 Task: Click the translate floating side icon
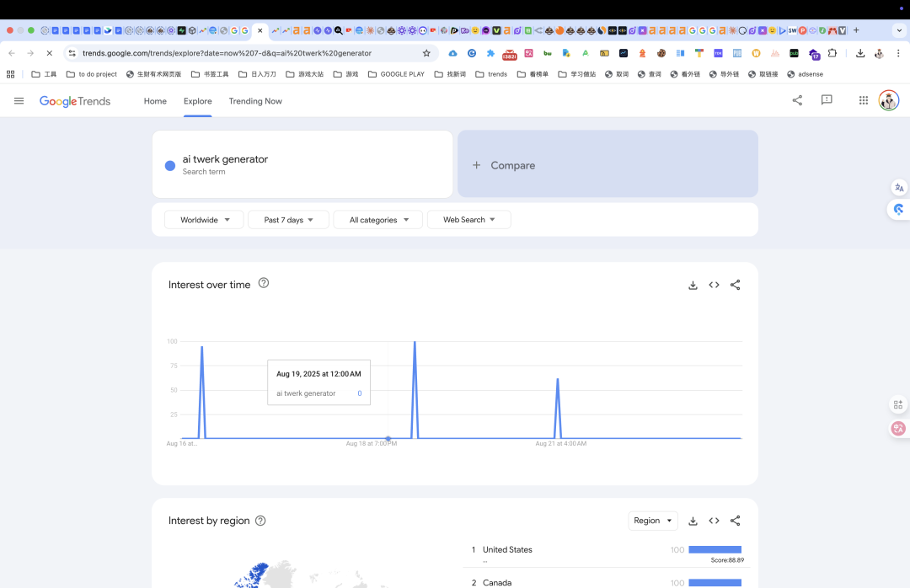click(x=899, y=188)
